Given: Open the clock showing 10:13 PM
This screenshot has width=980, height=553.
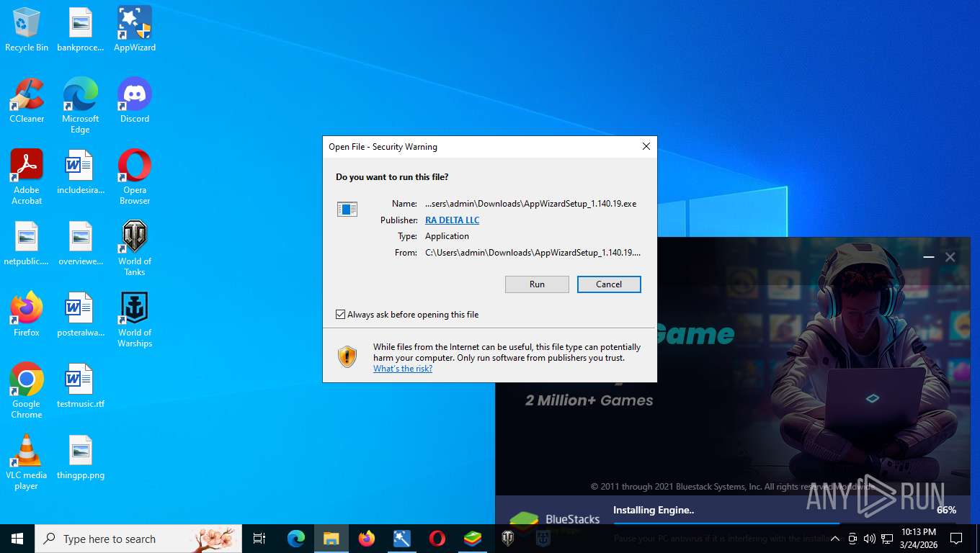Looking at the screenshot, I should click(918, 539).
